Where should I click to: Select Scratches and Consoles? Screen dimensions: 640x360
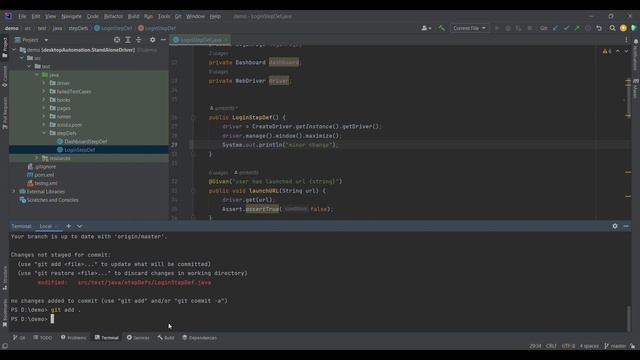coord(52,200)
